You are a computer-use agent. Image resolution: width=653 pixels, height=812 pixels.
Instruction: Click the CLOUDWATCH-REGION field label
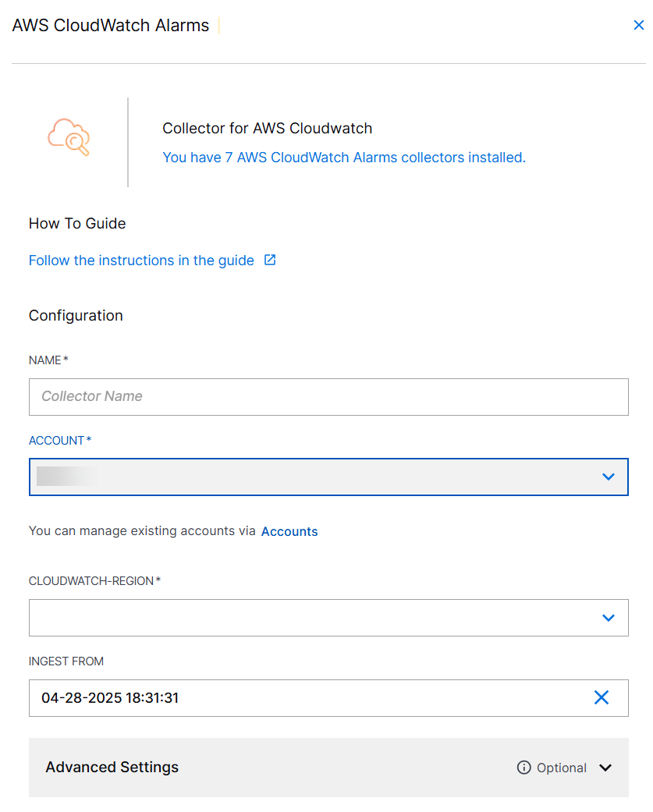coord(94,581)
